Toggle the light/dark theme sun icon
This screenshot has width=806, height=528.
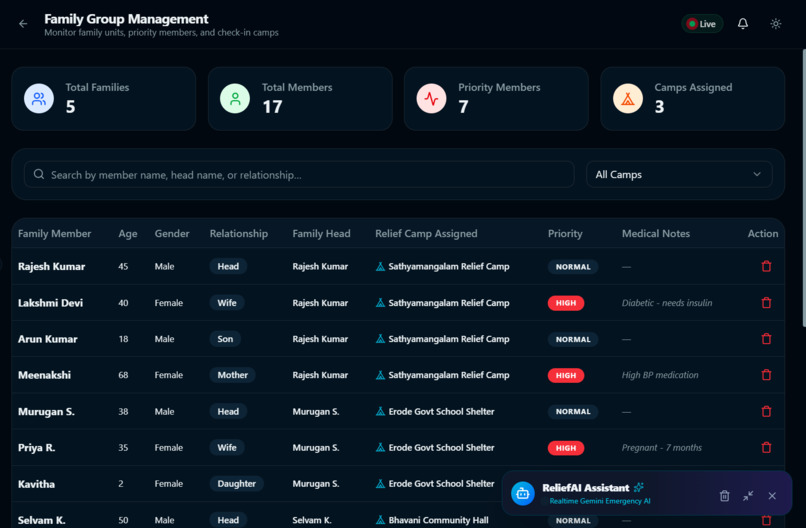(776, 24)
